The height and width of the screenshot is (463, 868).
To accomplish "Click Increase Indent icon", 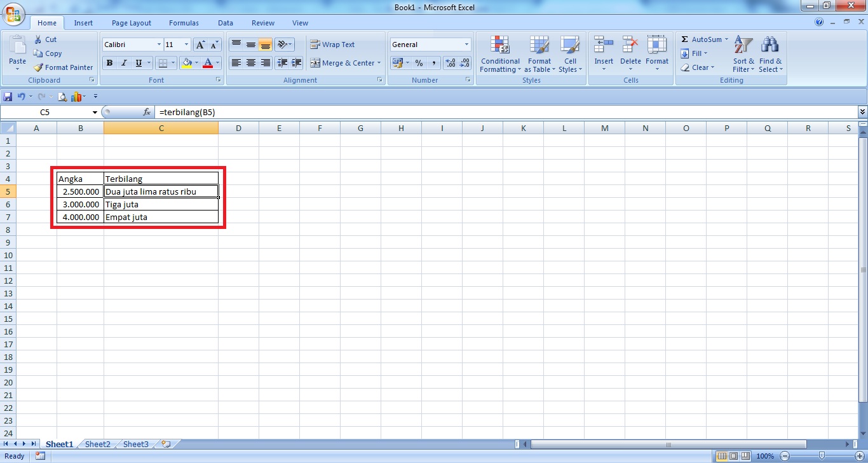I will [296, 63].
